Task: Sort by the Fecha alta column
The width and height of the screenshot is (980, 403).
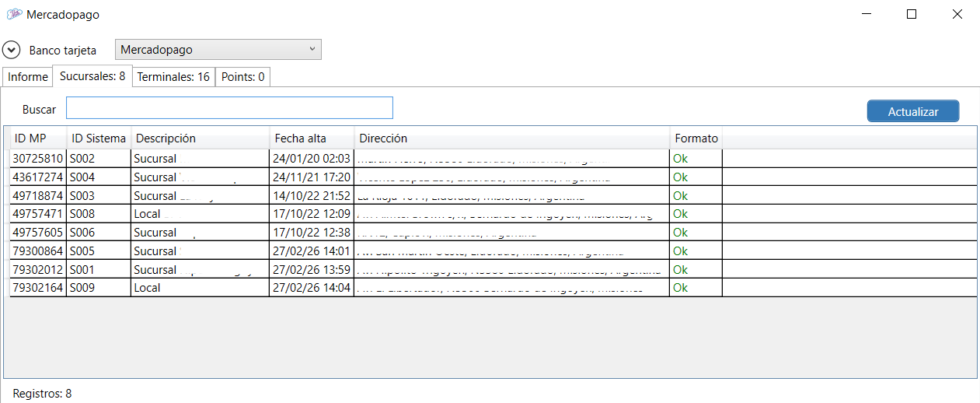Action: 301,138
